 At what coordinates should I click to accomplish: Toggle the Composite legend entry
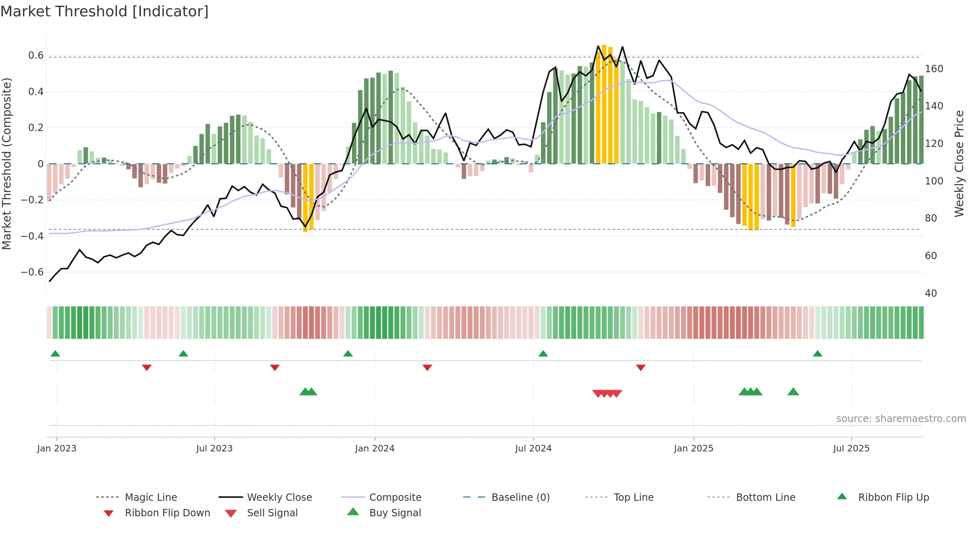381,497
